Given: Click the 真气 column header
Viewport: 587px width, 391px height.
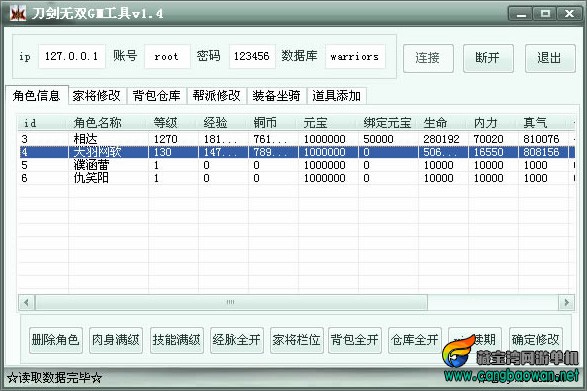Looking at the screenshot, I should [x=544, y=123].
